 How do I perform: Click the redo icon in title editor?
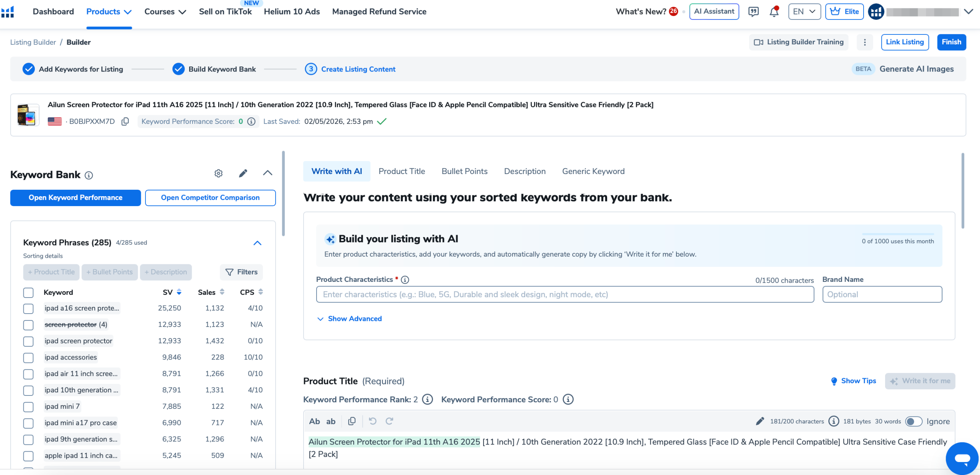(x=389, y=421)
